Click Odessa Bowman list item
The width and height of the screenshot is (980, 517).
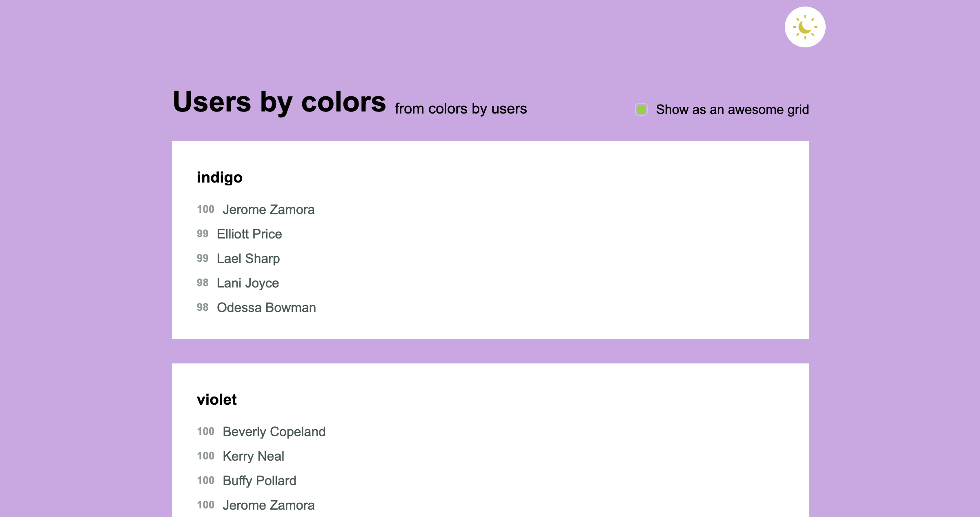(266, 308)
